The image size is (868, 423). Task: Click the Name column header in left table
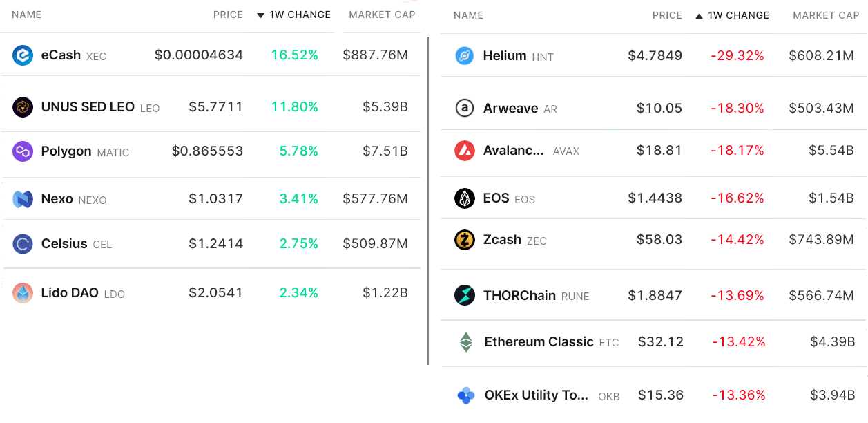[x=27, y=15]
